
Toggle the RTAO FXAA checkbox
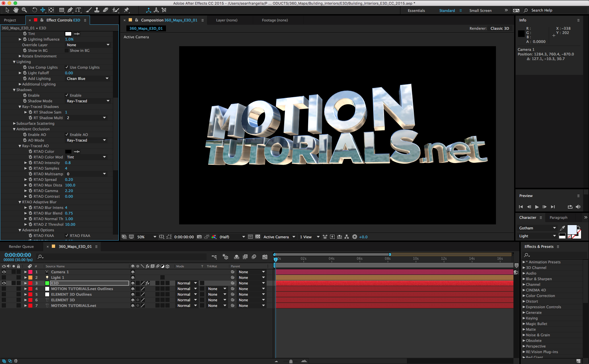67,236
